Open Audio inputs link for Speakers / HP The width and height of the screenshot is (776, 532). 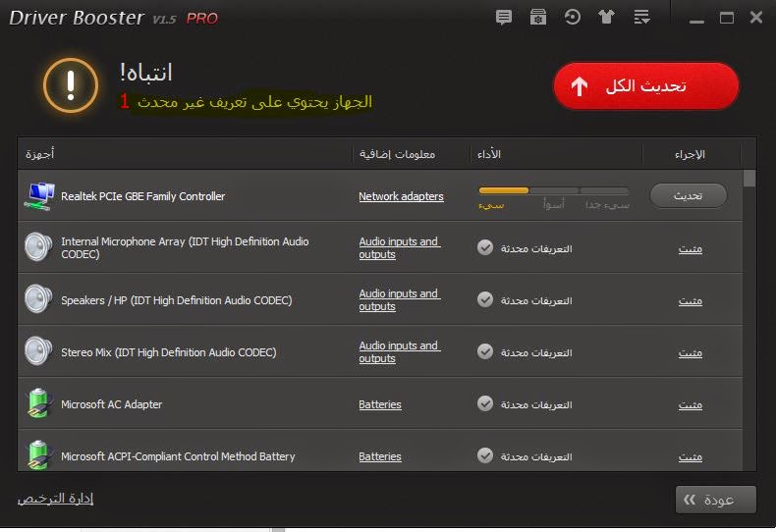tap(400, 299)
